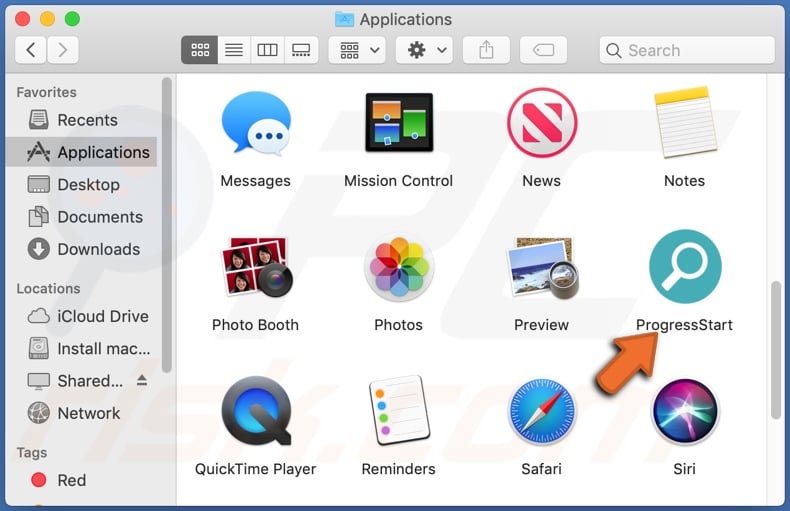Screen dimensions: 790x511
Task: Select the Red tag in sidebar
Action: click(x=82, y=480)
